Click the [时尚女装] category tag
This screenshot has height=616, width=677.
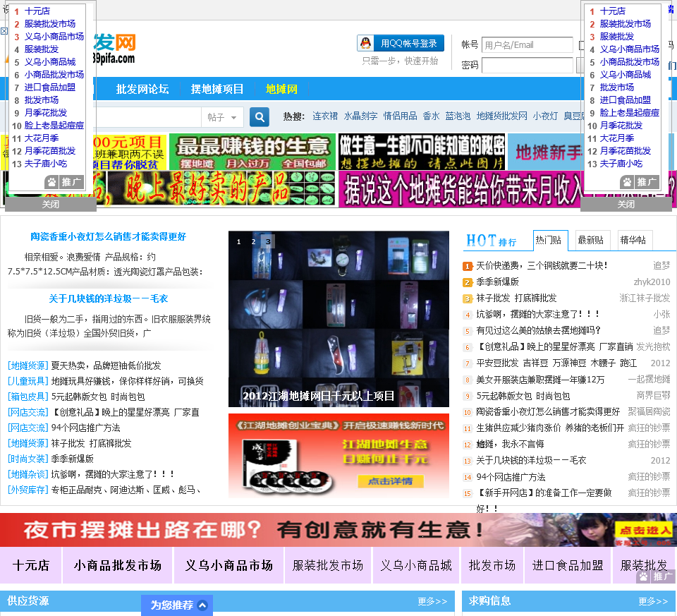click(x=28, y=459)
